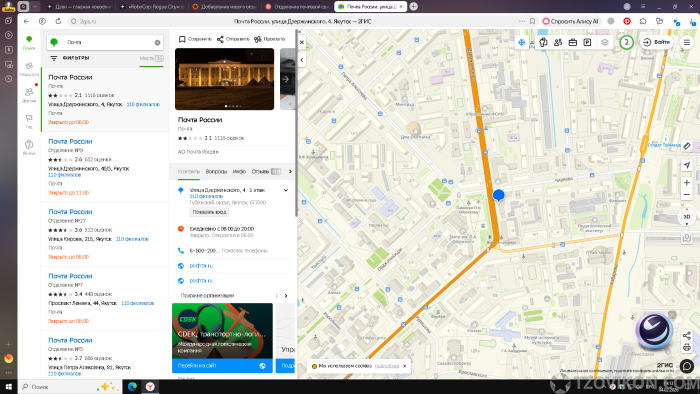This screenshot has width=700, height=394.
Task: Click the Войти sign-in button
Action: click(656, 42)
